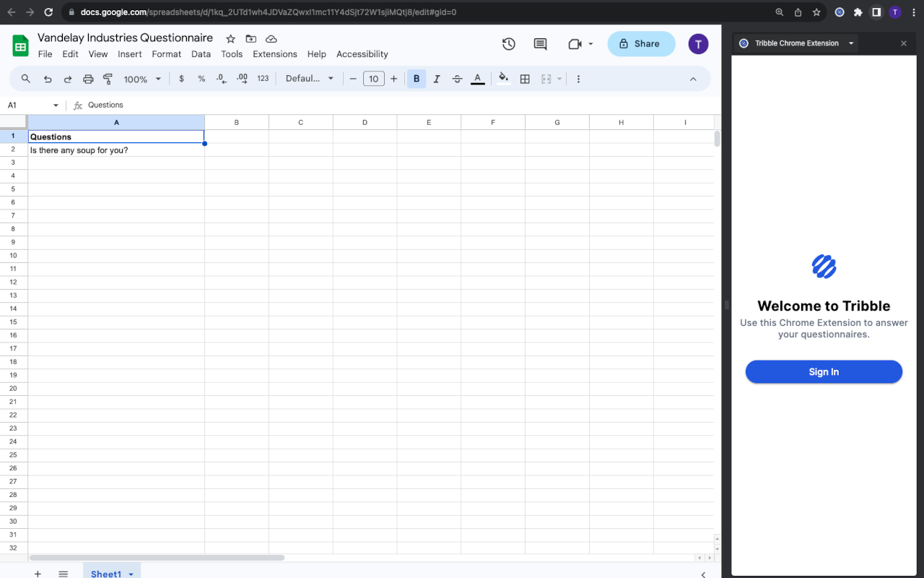
Task: Open the comments panel
Action: click(x=540, y=43)
